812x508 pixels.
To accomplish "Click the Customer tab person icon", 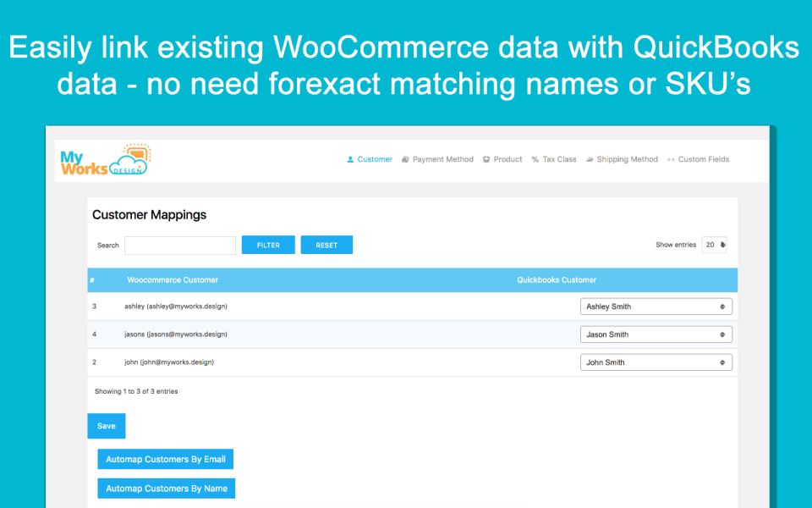I will 350,159.
